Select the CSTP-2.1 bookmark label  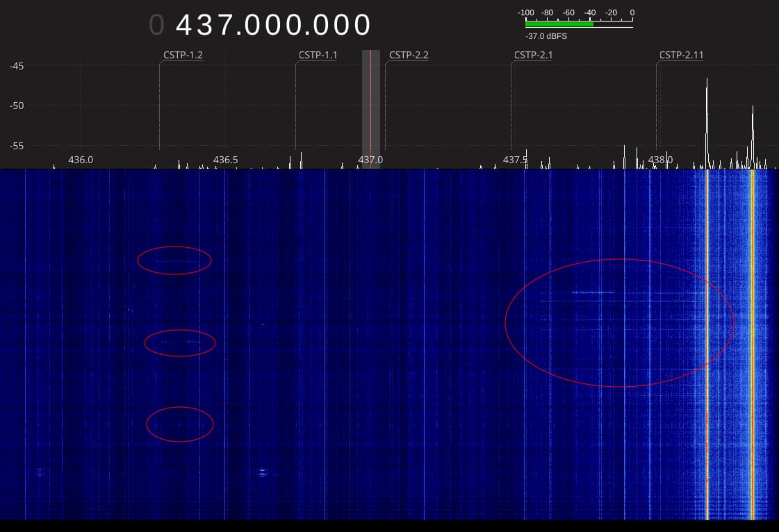534,55
